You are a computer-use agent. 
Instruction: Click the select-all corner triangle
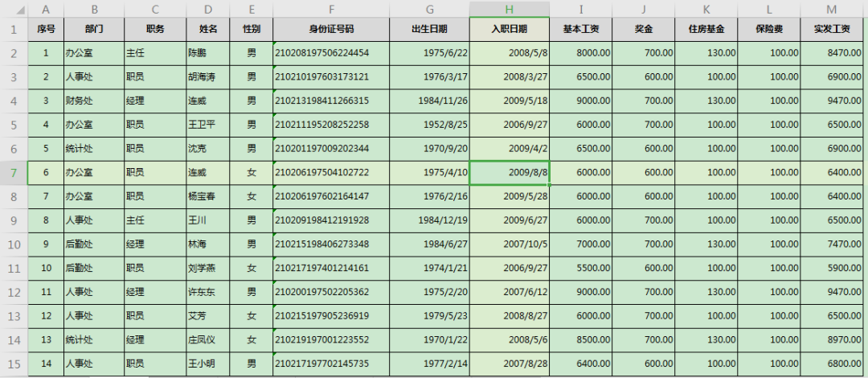[x=20, y=10]
